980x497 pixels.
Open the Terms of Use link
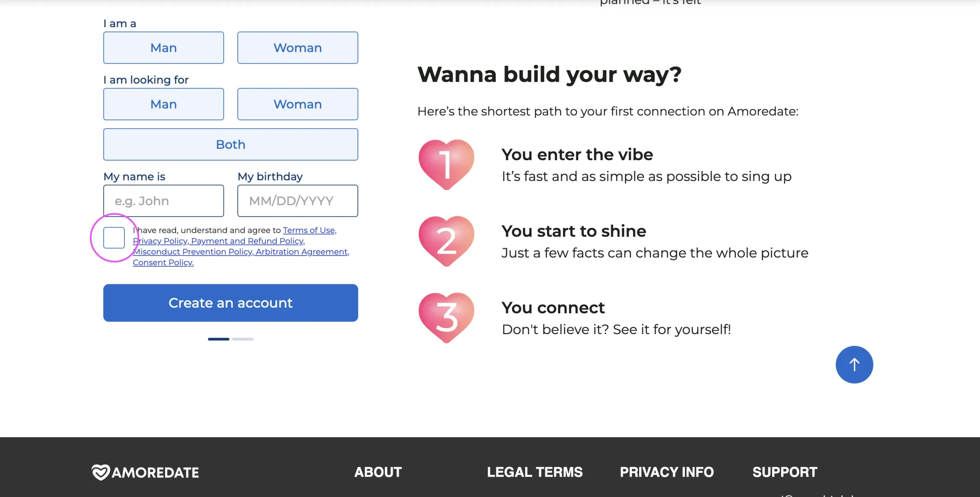[309, 230]
